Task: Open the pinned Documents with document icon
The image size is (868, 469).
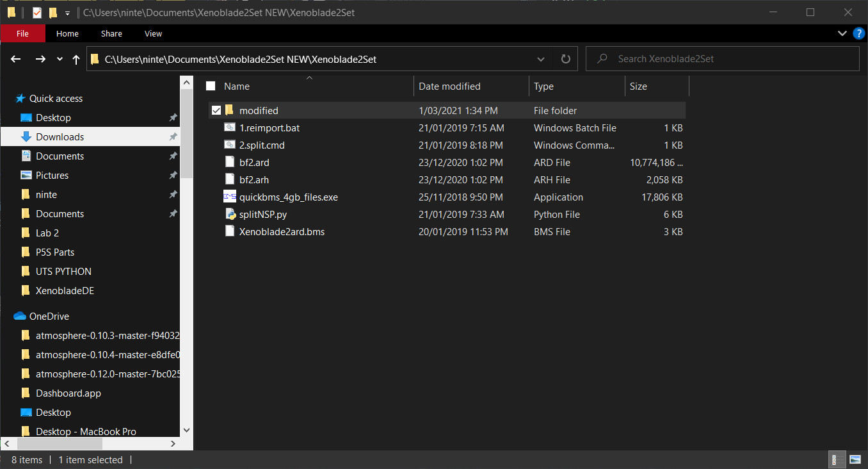Action: tap(60, 156)
